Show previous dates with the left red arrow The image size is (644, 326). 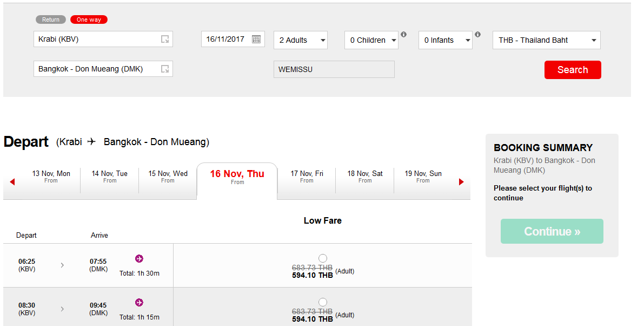12,182
